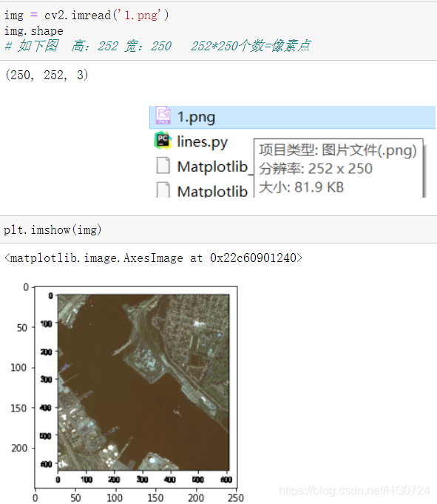Click the outer x-axis tick label 150
The height and width of the screenshot is (504, 437).
click(x=155, y=497)
